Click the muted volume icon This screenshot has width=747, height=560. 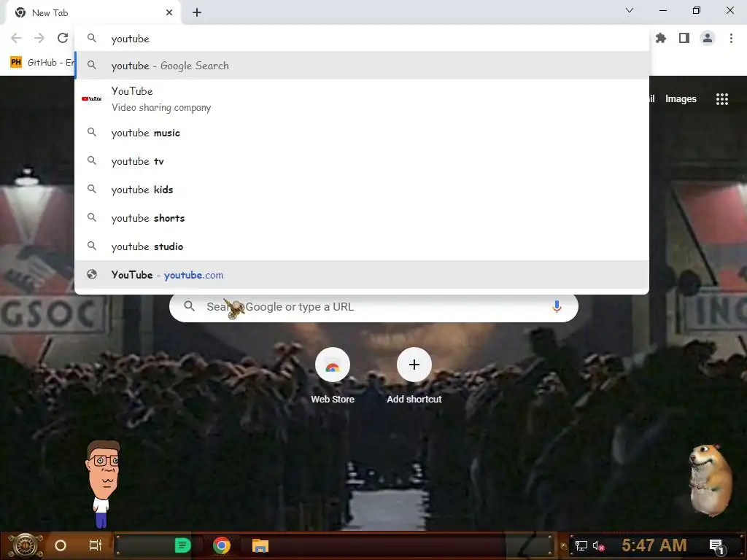pyautogui.click(x=598, y=545)
